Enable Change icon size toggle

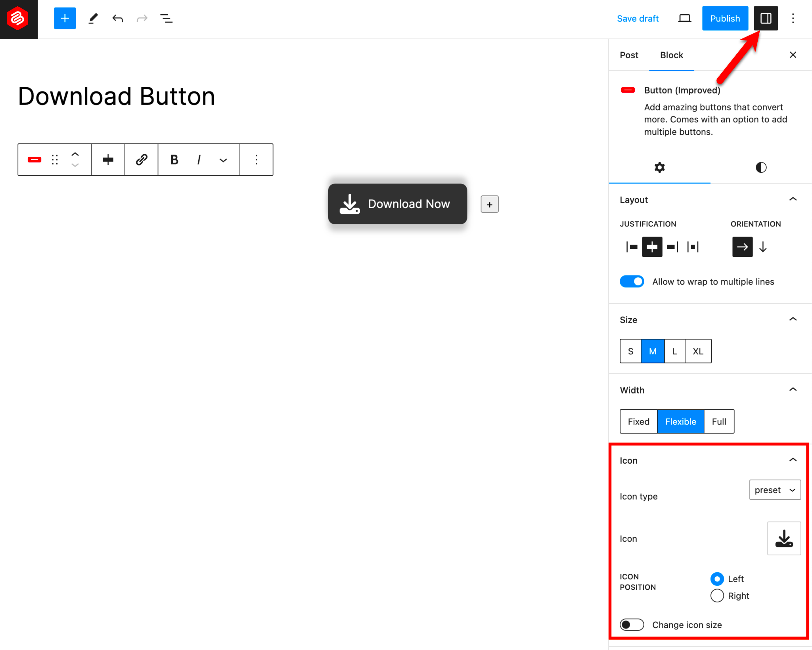(631, 625)
